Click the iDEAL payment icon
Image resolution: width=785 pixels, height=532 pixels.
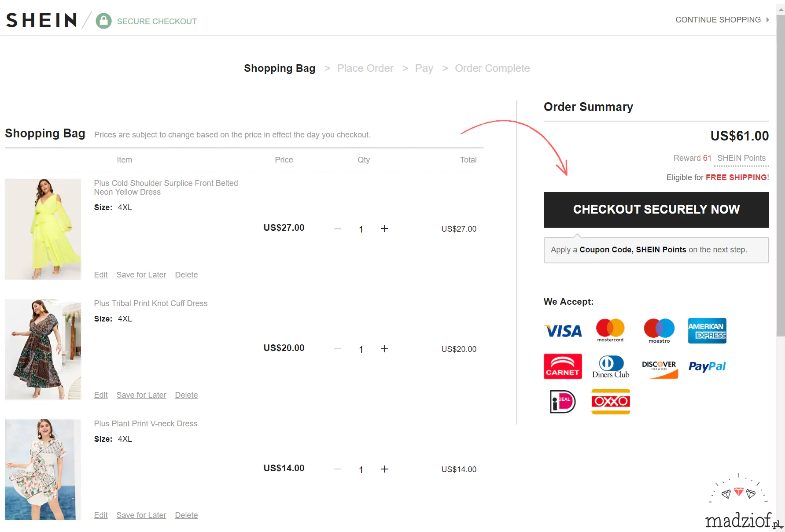pos(563,402)
